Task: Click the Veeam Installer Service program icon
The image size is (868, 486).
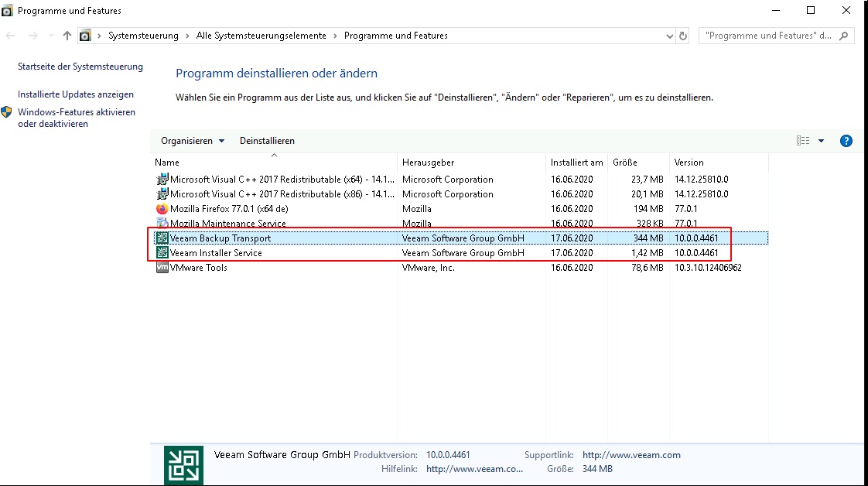Action: click(162, 252)
